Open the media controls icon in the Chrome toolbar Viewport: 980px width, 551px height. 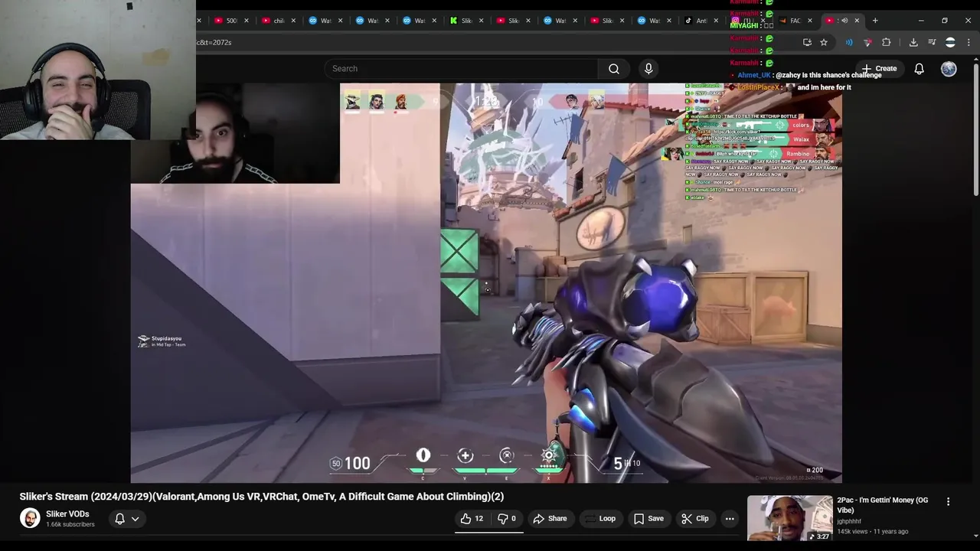pos(932,42)
